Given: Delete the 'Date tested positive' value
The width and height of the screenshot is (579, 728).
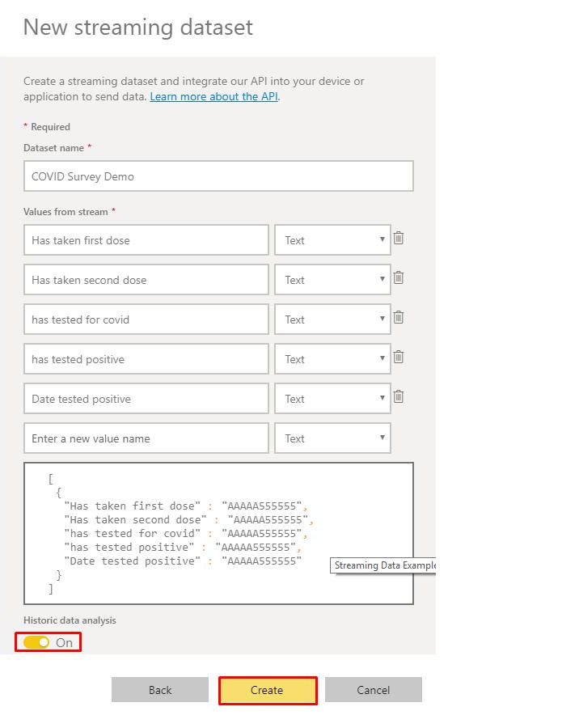Looking at the screenshot, I should 399,397.
